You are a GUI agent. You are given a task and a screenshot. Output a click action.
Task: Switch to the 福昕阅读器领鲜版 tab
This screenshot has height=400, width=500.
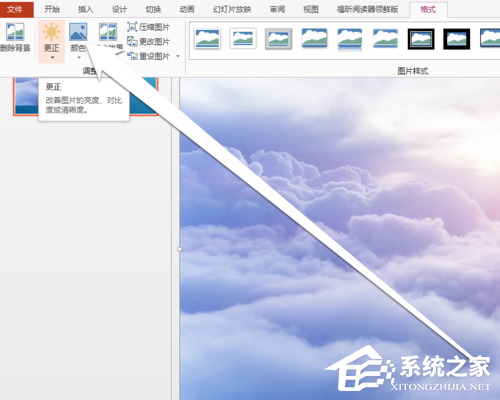pyautogui.click(x=368, y=9)
